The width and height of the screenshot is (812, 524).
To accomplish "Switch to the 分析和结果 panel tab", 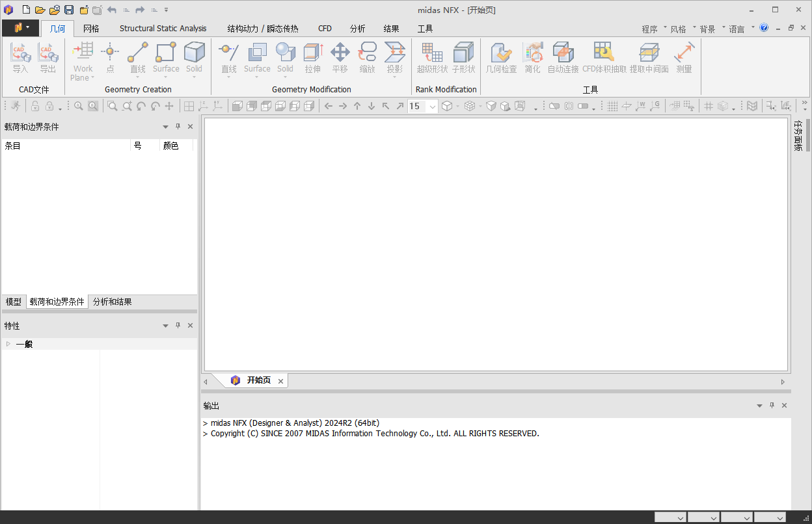I will (x=112, y=302).
